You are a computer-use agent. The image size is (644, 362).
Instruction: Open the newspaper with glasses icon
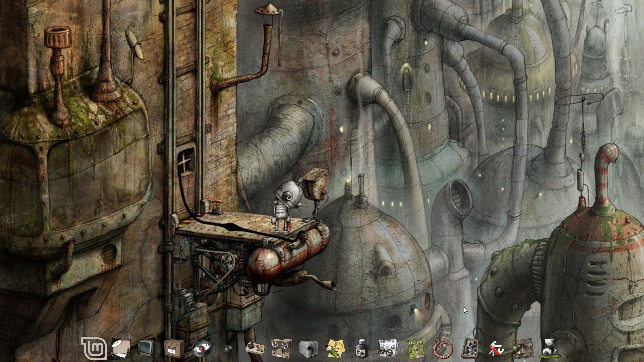388,349
